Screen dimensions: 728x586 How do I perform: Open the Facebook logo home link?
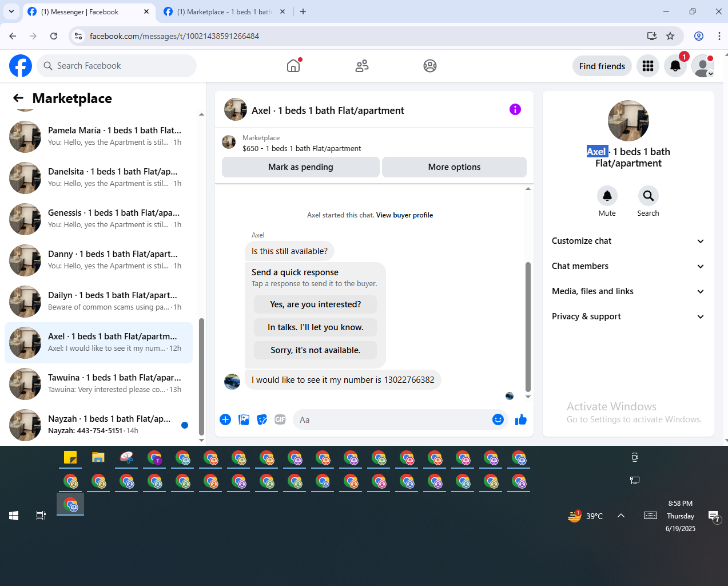click(21, 66)
